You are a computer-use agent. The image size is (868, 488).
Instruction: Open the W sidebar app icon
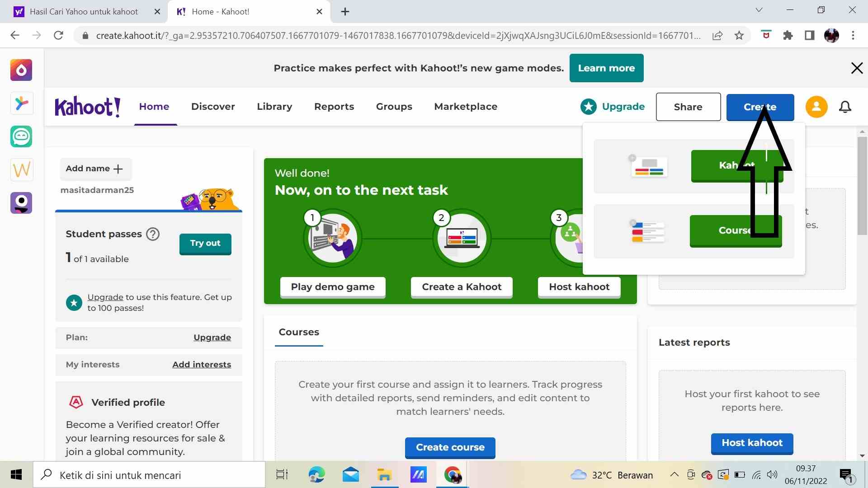tap(21, 170)
